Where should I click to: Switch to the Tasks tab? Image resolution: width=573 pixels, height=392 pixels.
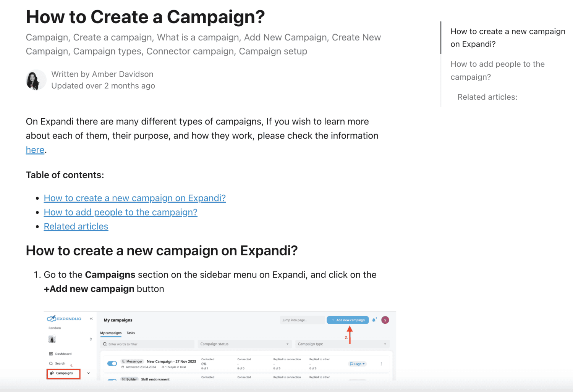(131, 333)
